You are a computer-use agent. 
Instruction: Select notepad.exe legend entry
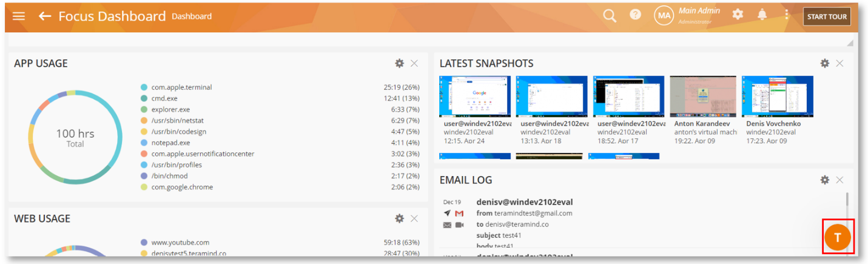[171, 143]
